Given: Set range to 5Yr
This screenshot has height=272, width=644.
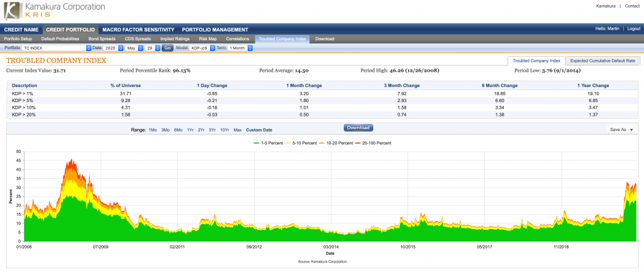Looking at the screenshot, I should 213,130.
